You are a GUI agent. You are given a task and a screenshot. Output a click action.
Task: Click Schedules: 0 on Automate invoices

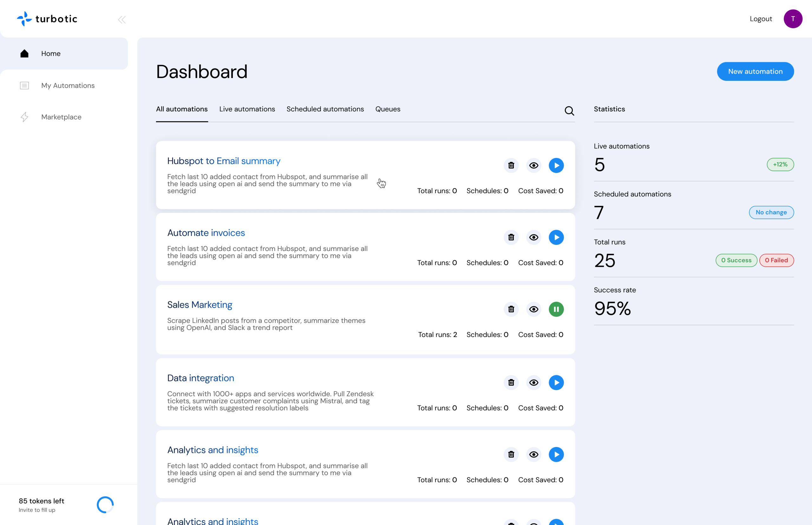coord(487,263)
